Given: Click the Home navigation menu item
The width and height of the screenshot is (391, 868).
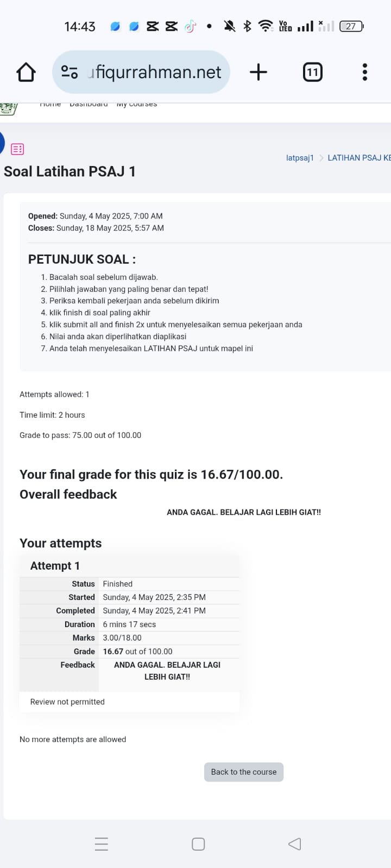Looking at the screenshot, I should (51, 105).
